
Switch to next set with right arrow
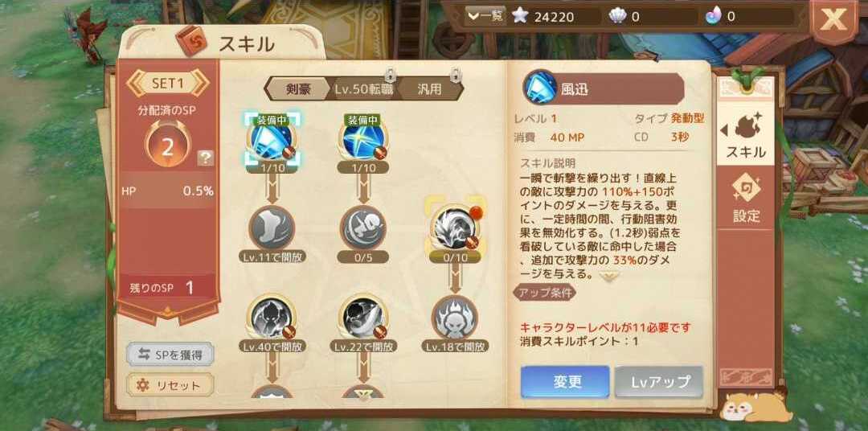pyautogui.click(x=200, y=84)
